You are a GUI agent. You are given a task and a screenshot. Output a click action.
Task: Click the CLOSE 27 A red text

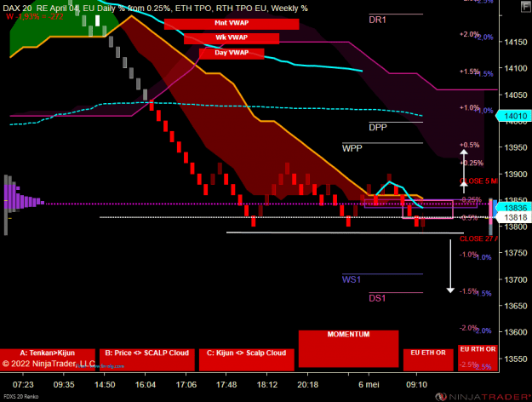478,239
